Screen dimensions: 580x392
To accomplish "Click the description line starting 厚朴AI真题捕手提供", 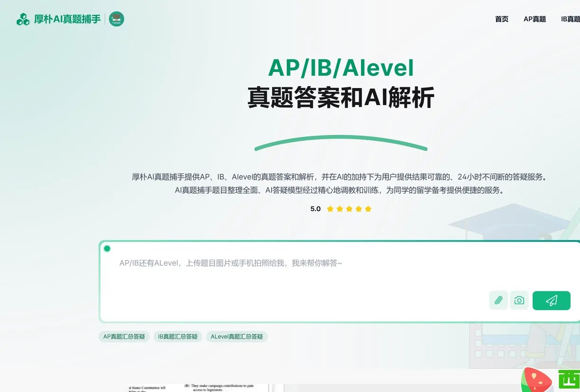I will (x=339, y=177).
